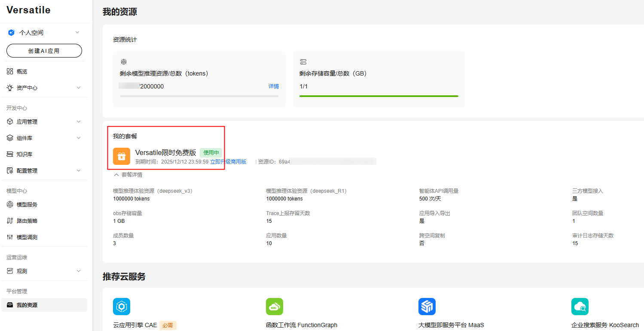Click the 推荐云服务 heading
The height and width of the screenshot is (331, 644).
coord(124,277)
